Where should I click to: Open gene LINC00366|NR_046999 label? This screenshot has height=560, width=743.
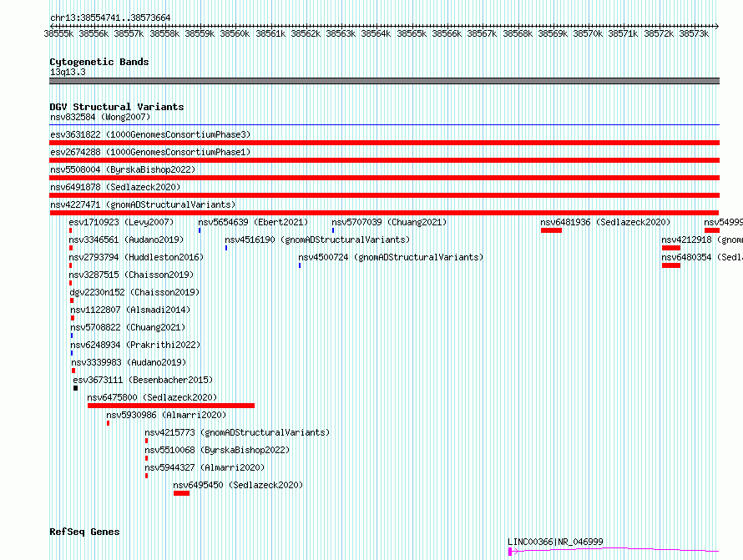tap(555, 542)
